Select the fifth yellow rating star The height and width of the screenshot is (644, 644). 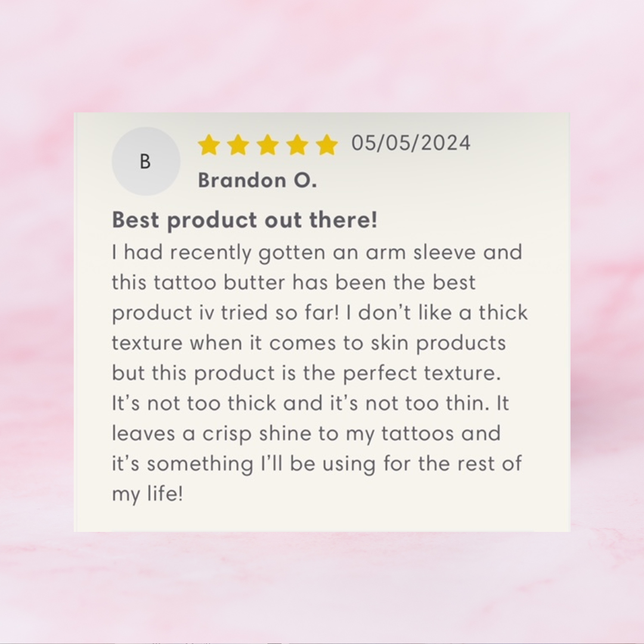click(x=326, y=145)
